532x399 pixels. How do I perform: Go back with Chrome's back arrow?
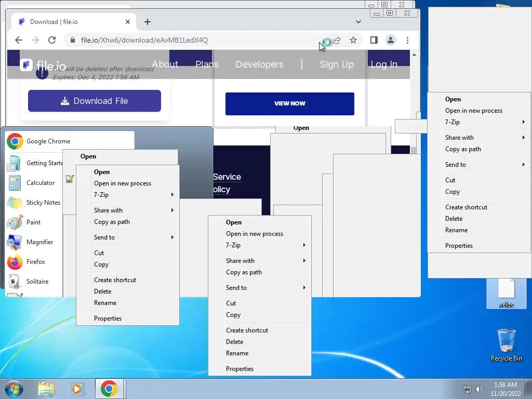tap(19, 40)
